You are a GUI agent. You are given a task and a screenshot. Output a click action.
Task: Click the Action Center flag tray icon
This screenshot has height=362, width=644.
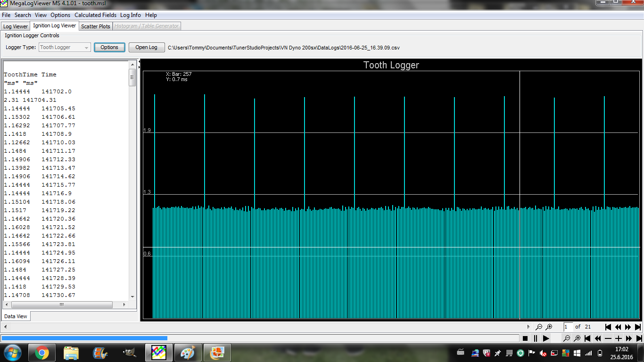(532, 353)
